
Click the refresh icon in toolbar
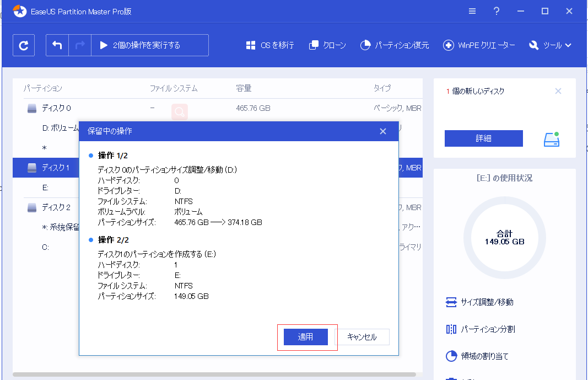(24, 45)
